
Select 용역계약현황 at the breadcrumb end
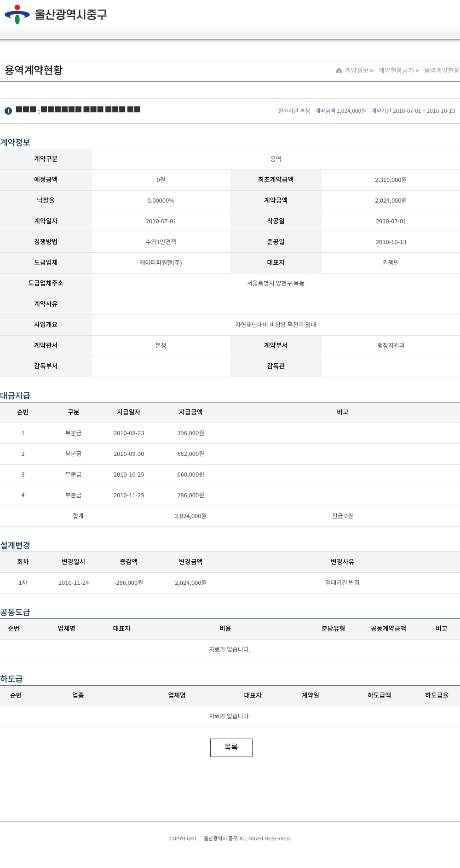(441, 70)
